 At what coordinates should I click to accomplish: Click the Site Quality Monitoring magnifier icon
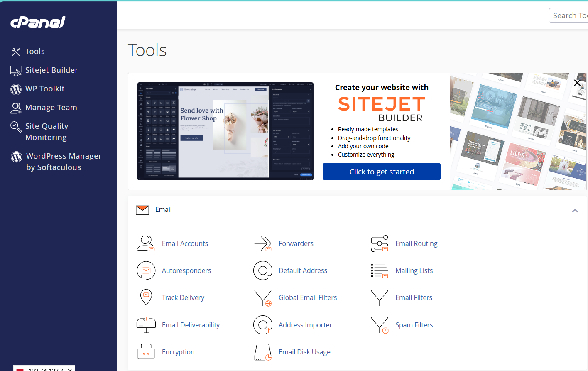point(16,127)
